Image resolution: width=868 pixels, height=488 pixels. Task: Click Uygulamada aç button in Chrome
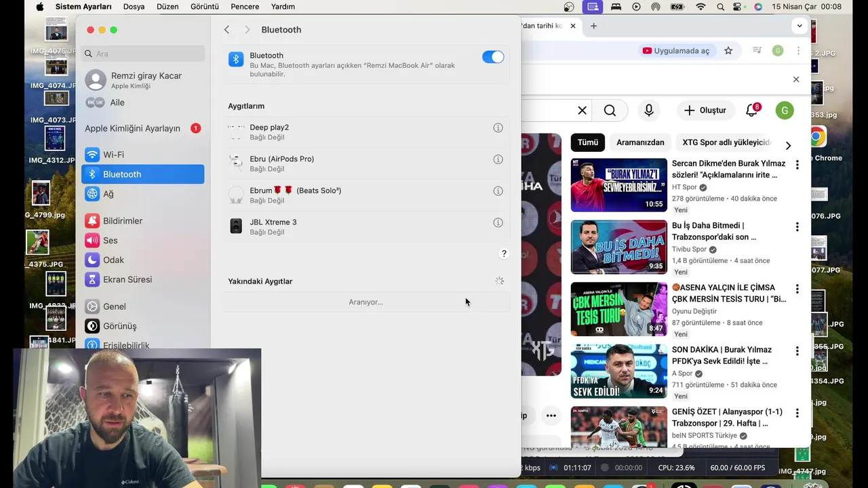676,51
